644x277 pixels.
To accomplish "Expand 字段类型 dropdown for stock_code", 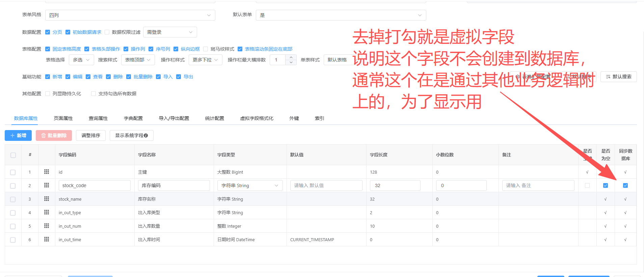I will click(x=250, y=185).
